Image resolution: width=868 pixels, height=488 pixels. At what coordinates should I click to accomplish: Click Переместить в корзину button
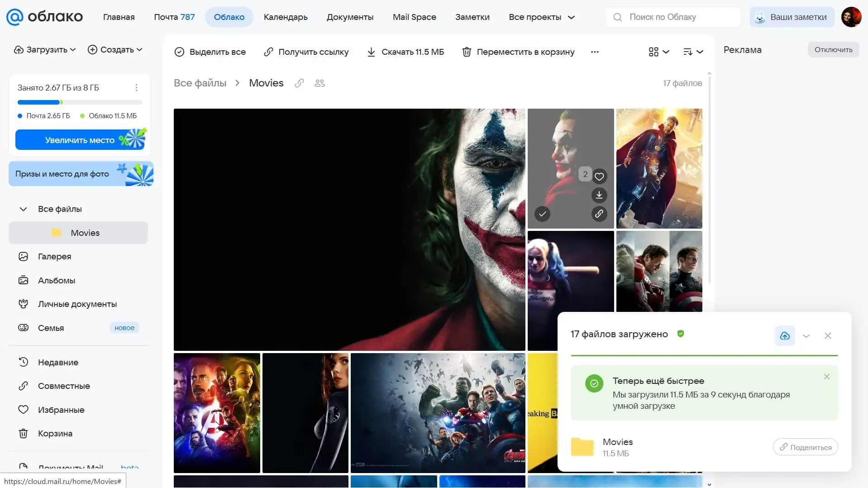coord(518,52)
